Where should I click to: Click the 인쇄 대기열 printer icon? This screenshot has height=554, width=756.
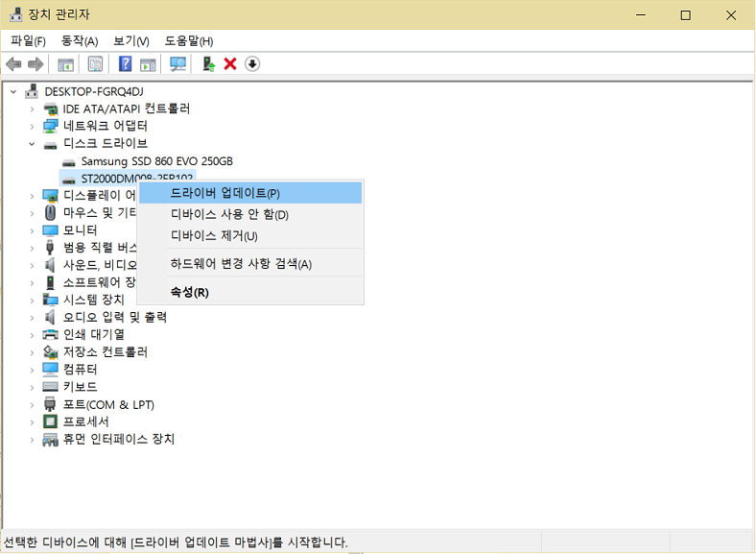(x=50, y=334)
